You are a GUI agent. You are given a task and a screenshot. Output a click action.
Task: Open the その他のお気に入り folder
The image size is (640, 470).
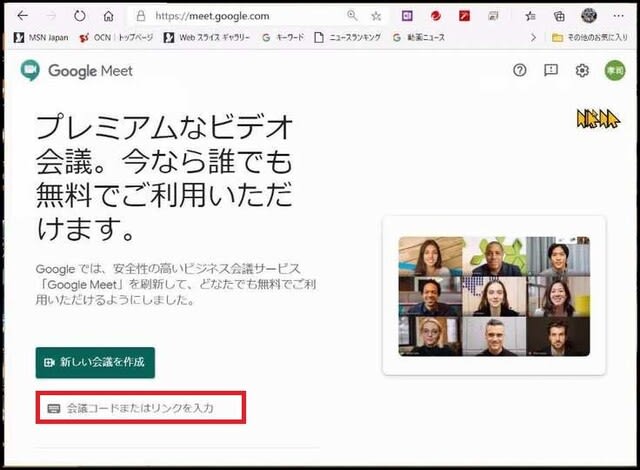pyautogui.click(x=590, y=38)
